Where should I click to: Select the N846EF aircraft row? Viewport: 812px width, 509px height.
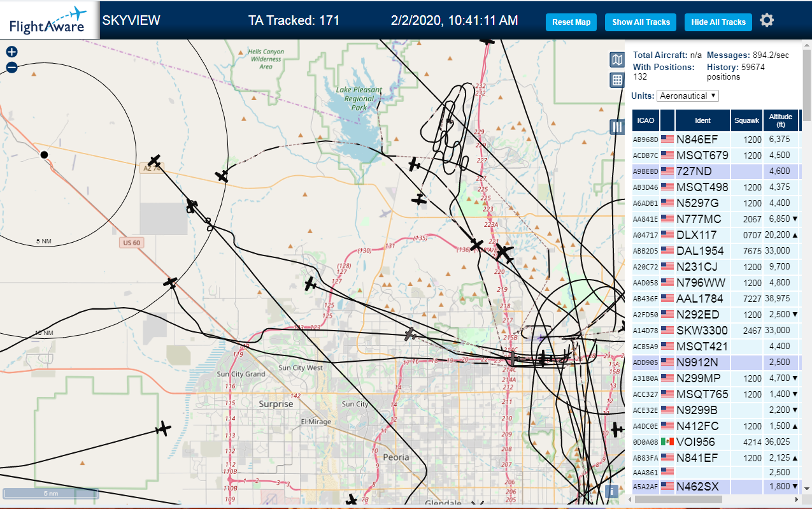click(716, 139)
